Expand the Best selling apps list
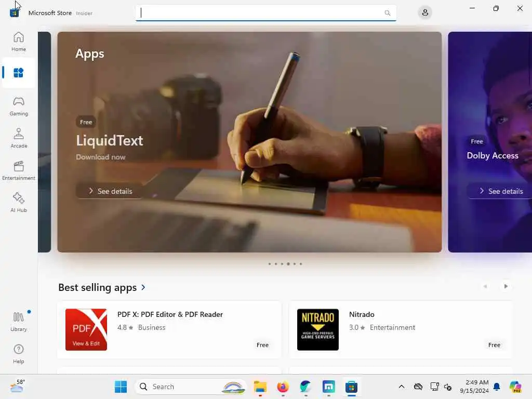 97,287
